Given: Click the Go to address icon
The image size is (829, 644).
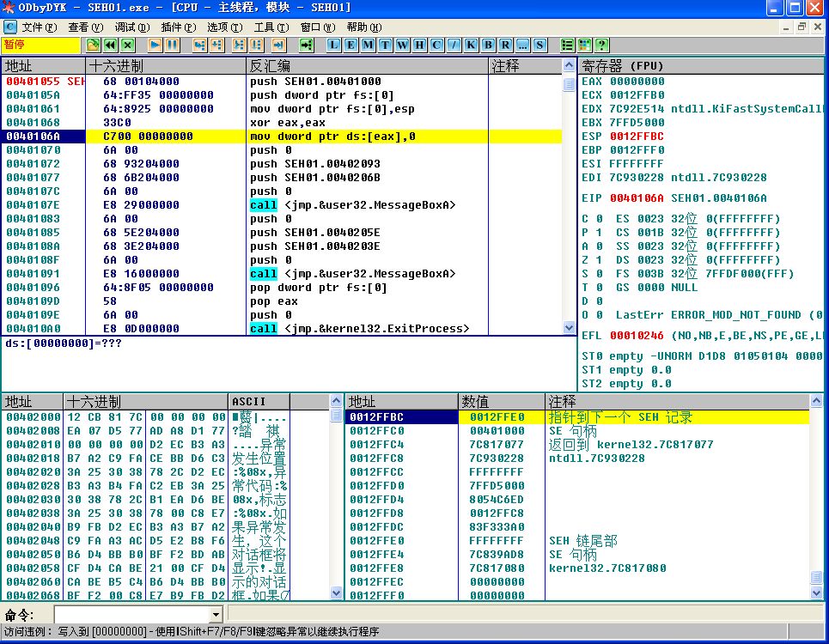Looking at the screenshot, I should point(306,46).
